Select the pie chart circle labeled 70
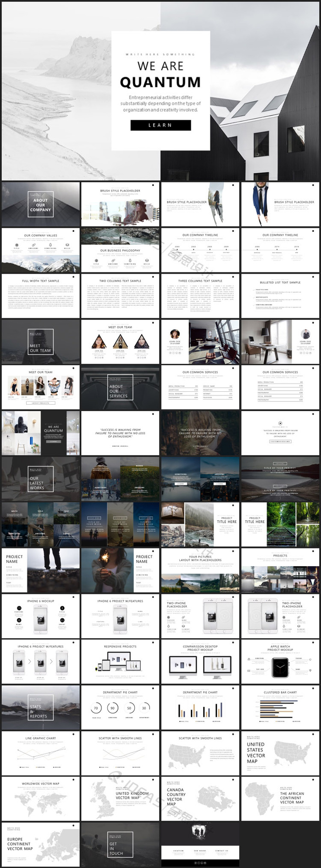This screenshot has height=868, width=321. coord(96,708)
